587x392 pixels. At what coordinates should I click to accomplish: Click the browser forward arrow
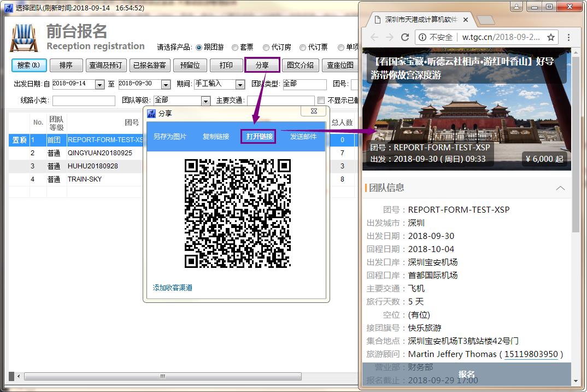tap(389, 37)
